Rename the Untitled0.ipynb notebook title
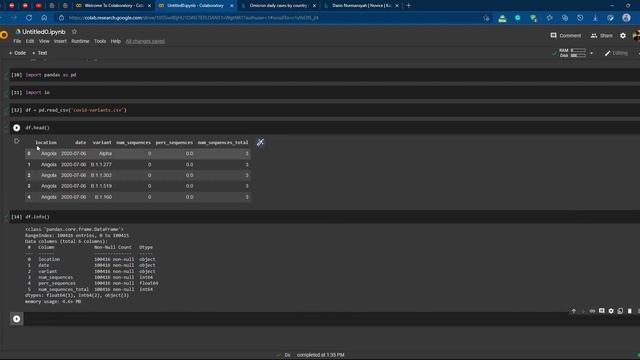640x360 pixels. click(44, 32)
